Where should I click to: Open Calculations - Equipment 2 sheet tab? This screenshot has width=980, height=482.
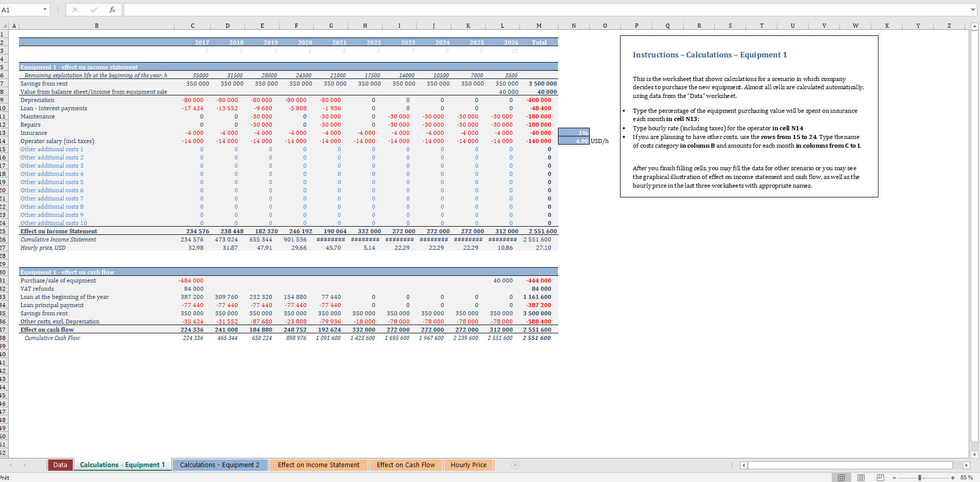coord(219,465)
